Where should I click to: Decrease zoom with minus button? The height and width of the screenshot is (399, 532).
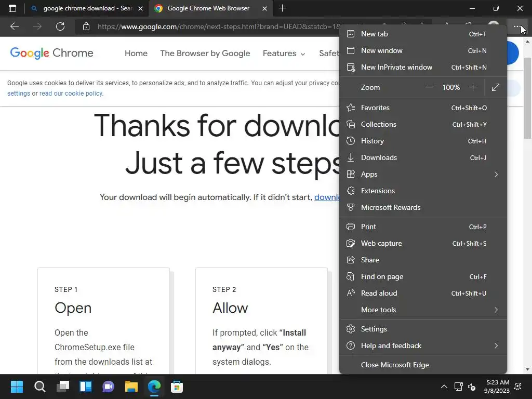point(429,87)
